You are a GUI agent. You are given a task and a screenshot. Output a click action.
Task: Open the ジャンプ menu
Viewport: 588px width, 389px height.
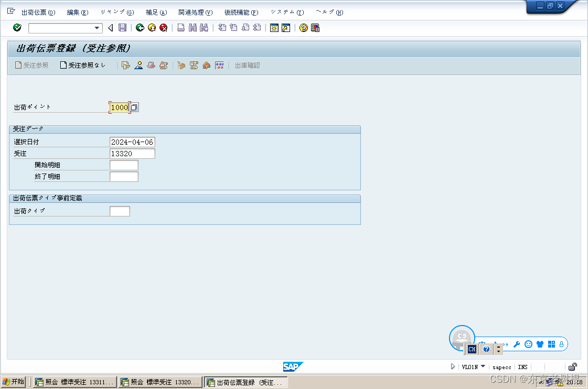117,13
